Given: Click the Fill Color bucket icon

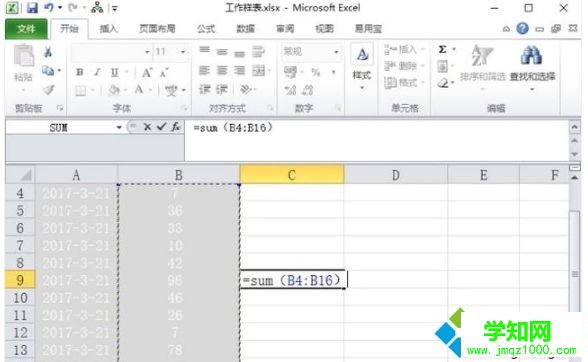Looking at the screenshot, I should 114,90.
